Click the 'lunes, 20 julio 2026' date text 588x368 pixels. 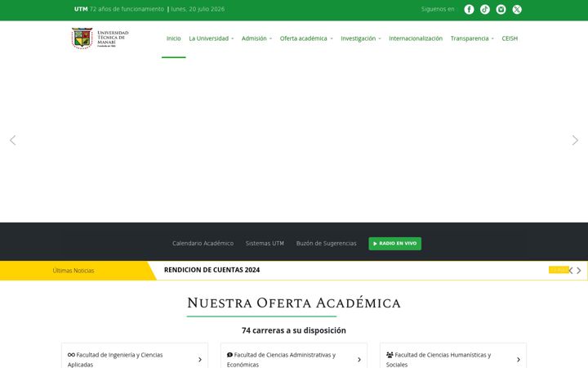tap(198, 9)
